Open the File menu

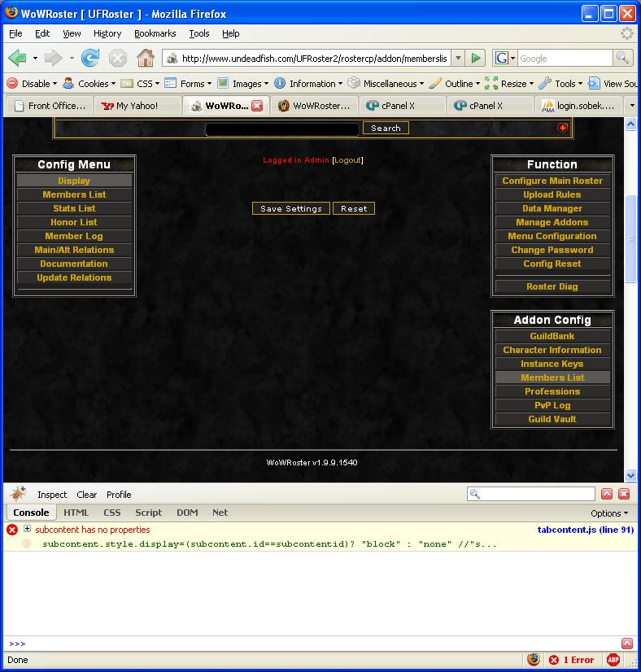(15, 33)
